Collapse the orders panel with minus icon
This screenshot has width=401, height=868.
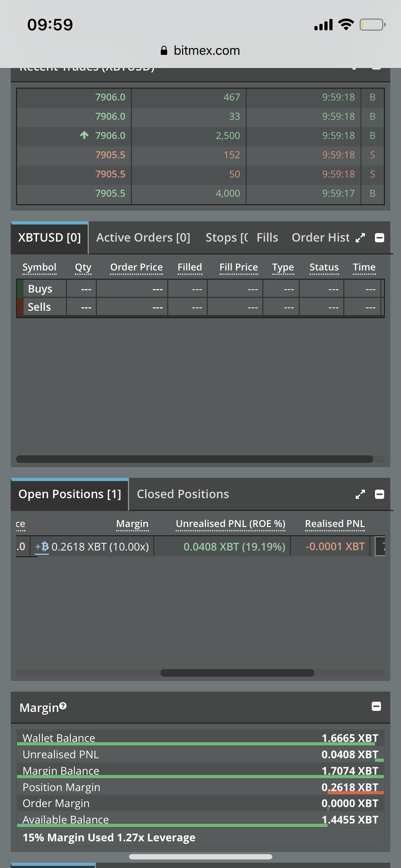[x=380, y=238]
